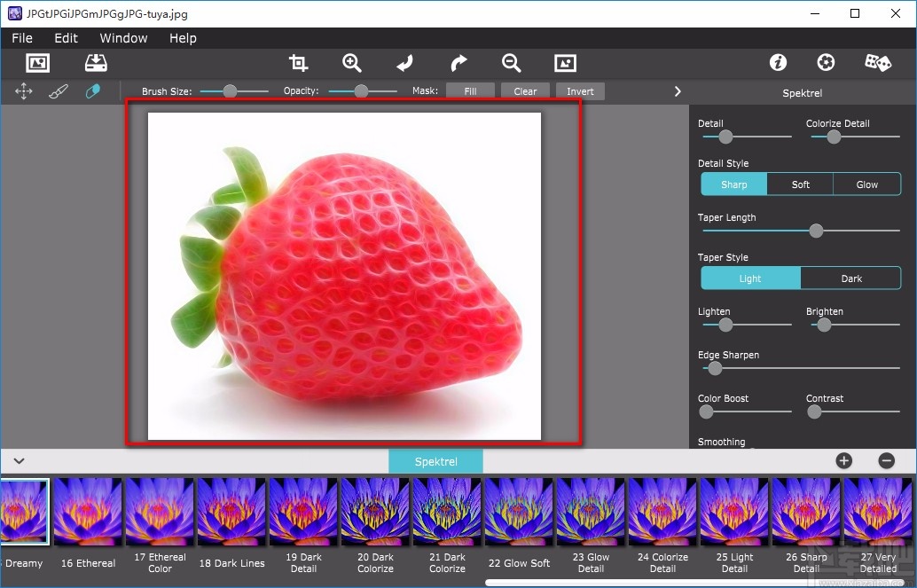Open the Window menu
Screen dimensions: 917x588
123,38
